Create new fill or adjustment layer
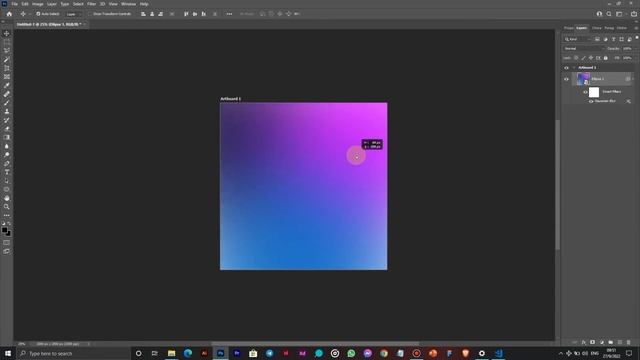 point(602,342)
